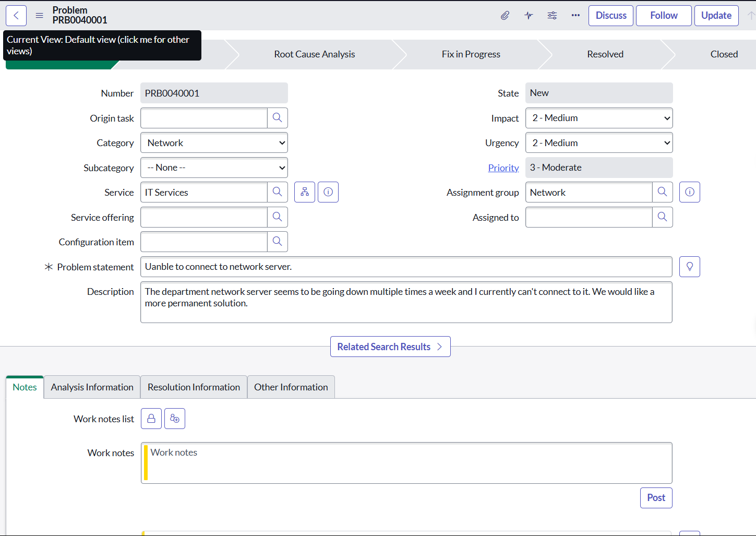Click the Configuration item lookup magnifier
Viewport: 756px width, 536px height.
tap(278, 242)
